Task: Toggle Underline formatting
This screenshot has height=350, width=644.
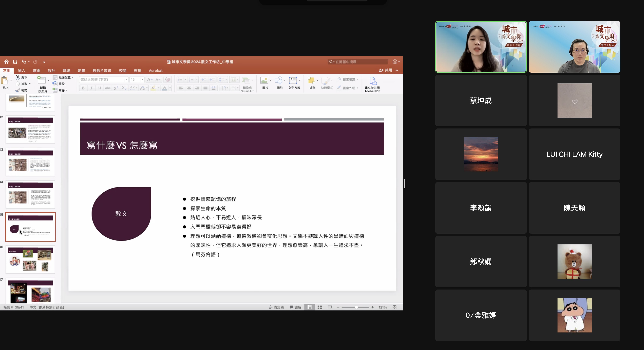Action: tap(100, 88)
